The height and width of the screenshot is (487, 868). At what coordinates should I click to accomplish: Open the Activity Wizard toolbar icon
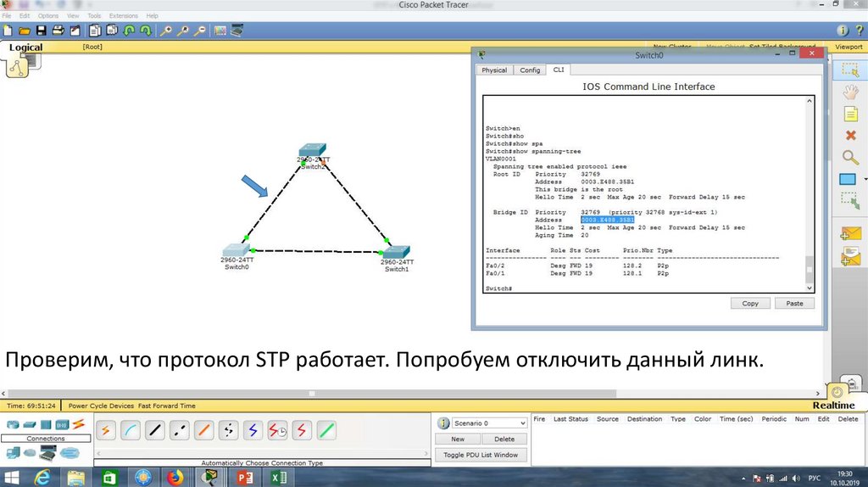75,31
